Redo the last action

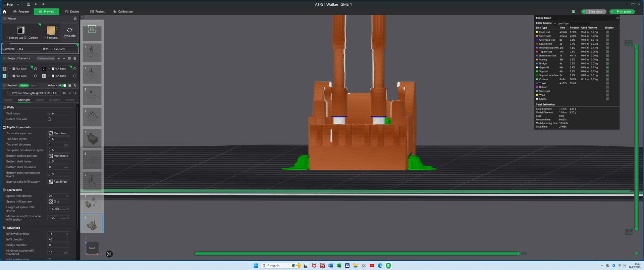(43, 4)
